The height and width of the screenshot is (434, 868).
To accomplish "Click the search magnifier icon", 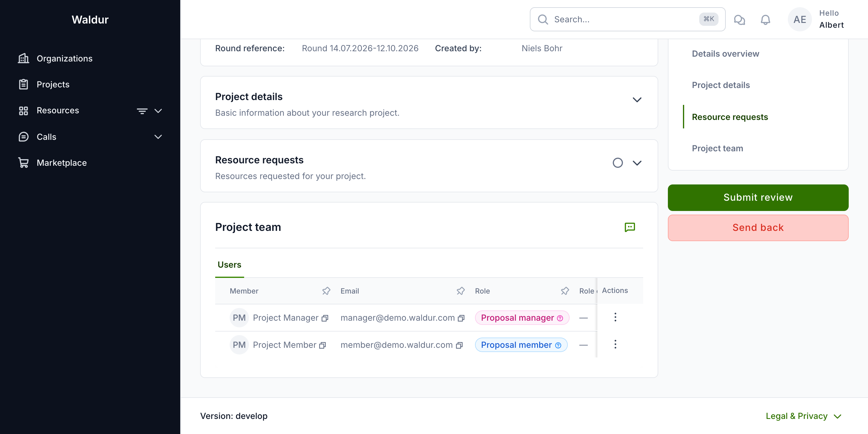I will pyautogui.click(x=542, y=19).
